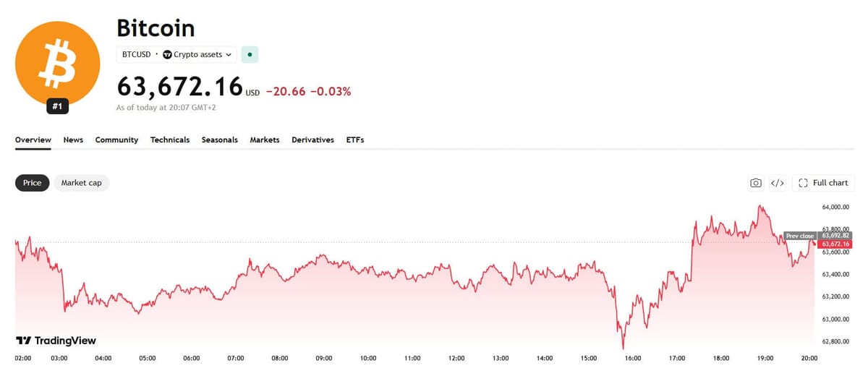Switch chart to Market cap view
The width and height of the screenshot is (868, 376).
pyautogui.click(x=81, y=183)
